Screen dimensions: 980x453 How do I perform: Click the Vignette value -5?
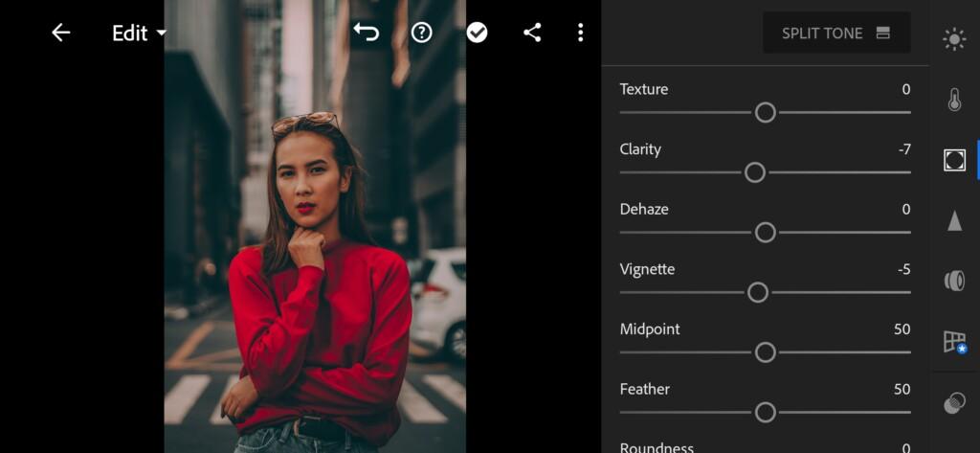(x=903, y=270)
